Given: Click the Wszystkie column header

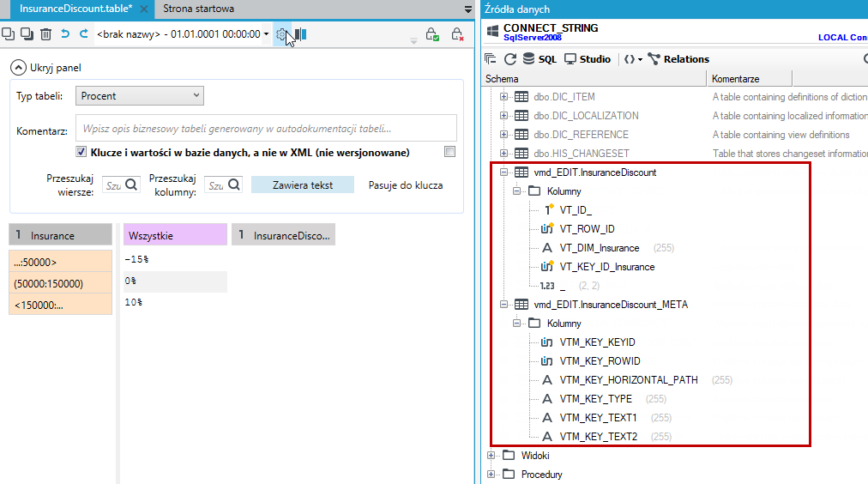Looking at the screenshot, I should [x=175, y=235].
